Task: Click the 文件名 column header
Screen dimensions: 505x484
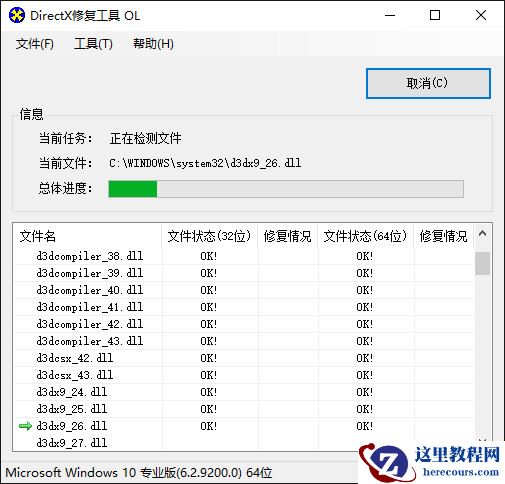Action: click(x=87, y=236)
